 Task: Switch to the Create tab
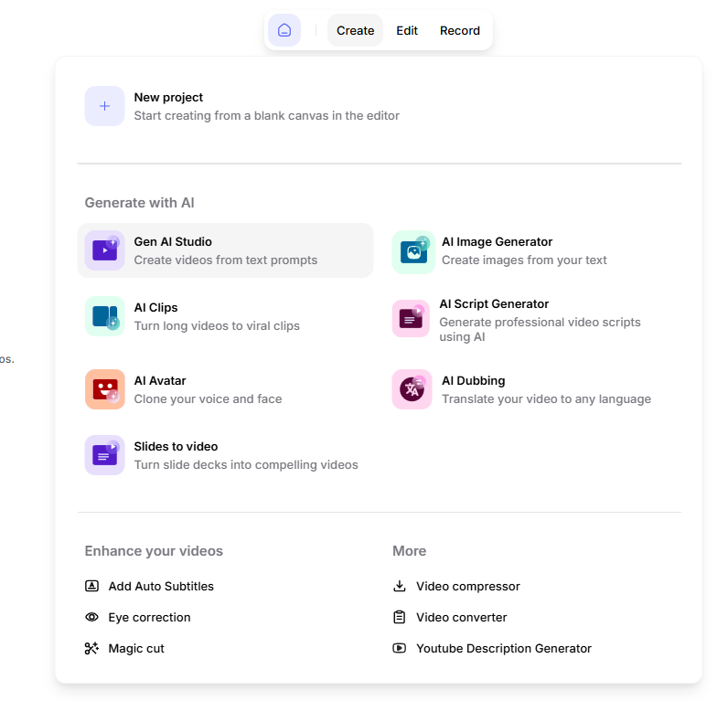(355, 30)
